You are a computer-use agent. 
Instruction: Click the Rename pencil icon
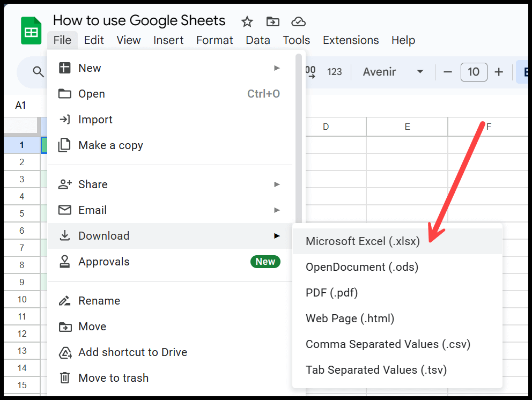pos(64,301)
